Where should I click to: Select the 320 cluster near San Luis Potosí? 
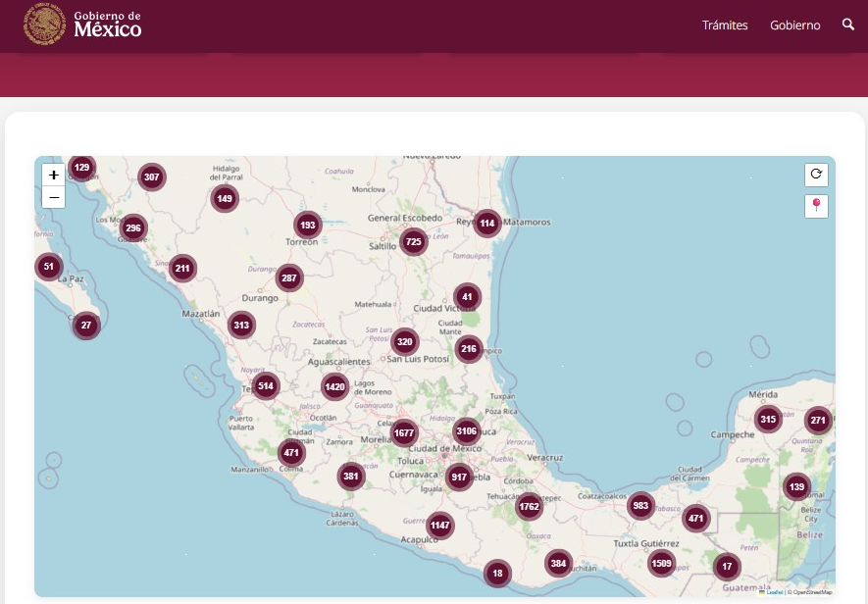click(405, 341)
